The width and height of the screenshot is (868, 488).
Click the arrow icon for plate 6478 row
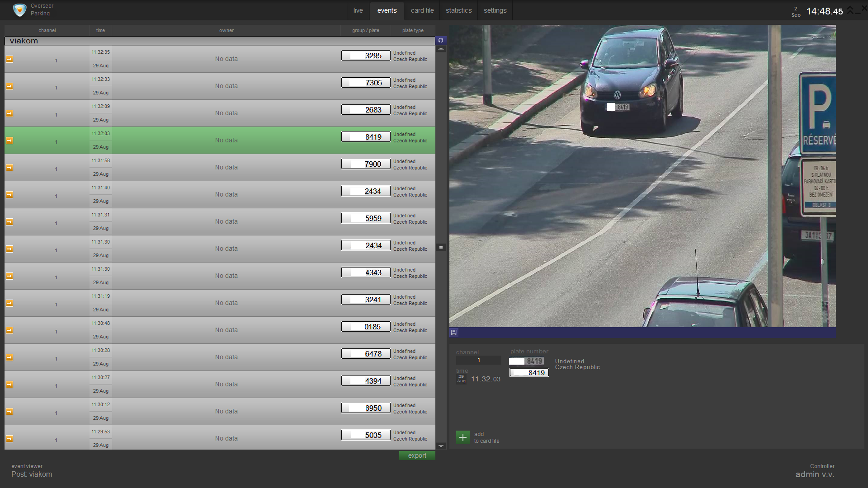coord(9,357)
